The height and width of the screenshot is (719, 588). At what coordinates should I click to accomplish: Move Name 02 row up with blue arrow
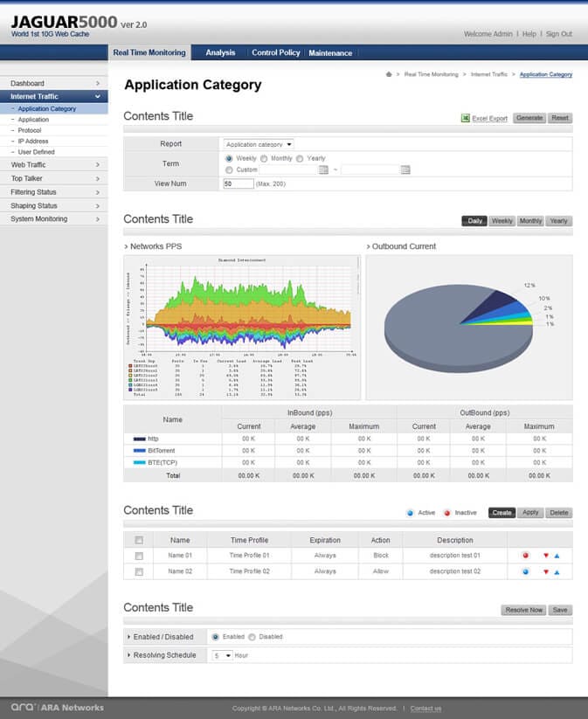coord(557,572)
